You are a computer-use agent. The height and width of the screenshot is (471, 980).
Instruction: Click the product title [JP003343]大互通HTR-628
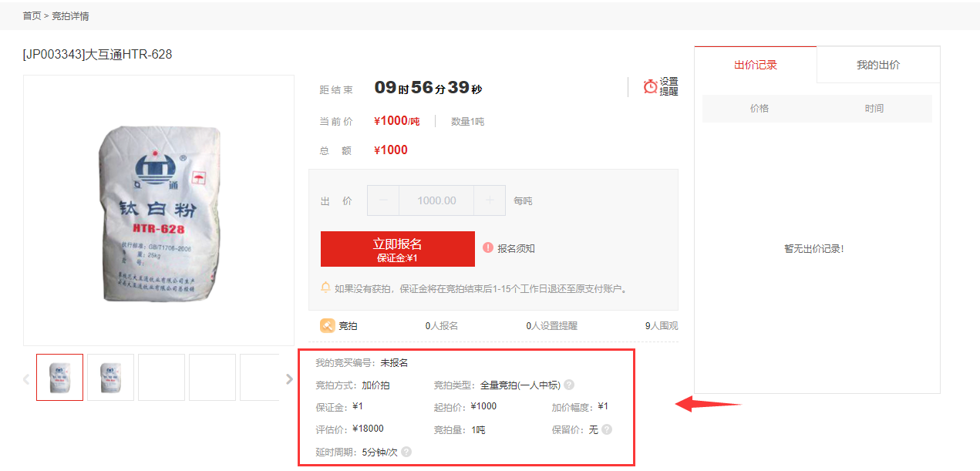click(x=97, y=55)
